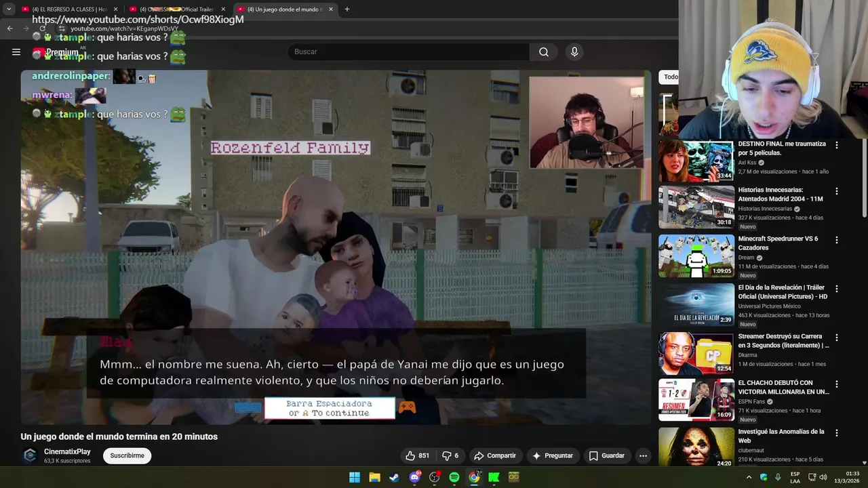Viewport: 868px width, 488px height.
Task: Open options menu for 'Historias Innecesarias' video
Action: click(836, 191)
